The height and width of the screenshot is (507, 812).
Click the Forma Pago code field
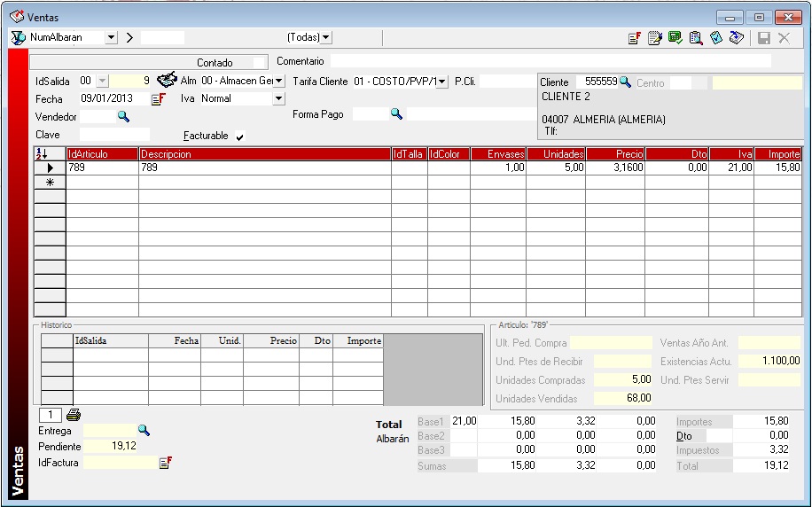(x=371, y=114)
